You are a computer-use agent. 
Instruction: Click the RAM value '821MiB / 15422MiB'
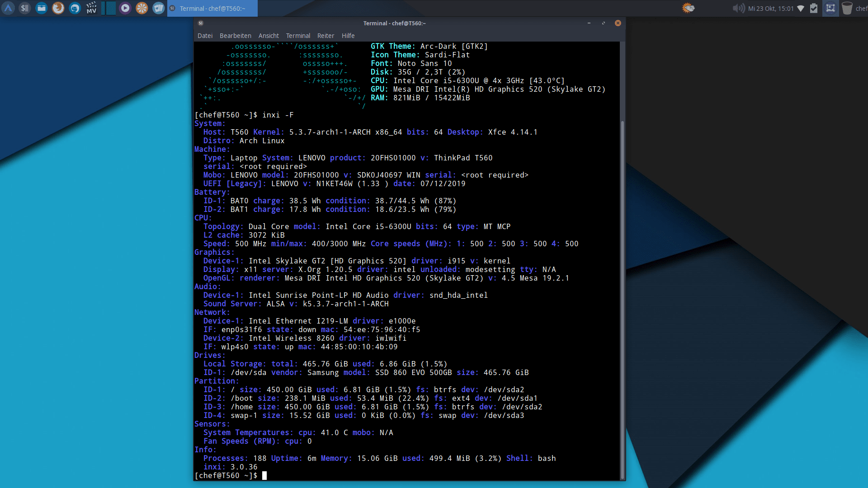[x=432, y=98]
